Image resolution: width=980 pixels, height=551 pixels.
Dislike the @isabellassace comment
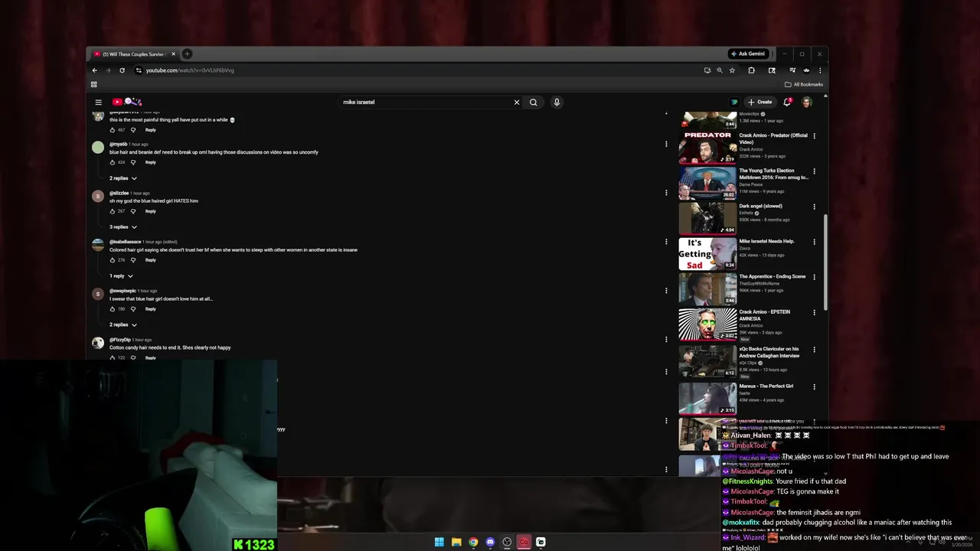click(x=133, y=260)
